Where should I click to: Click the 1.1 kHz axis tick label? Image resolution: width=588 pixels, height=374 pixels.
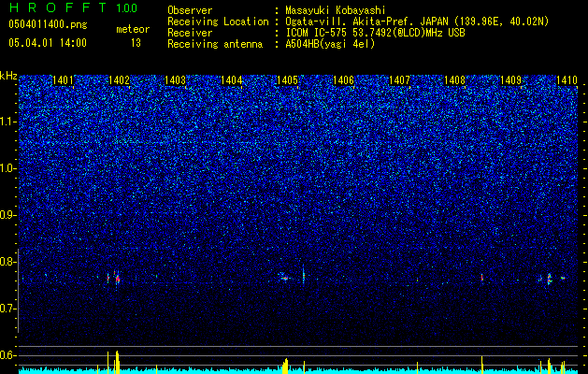pyautogui.click(x=8, y=122)
